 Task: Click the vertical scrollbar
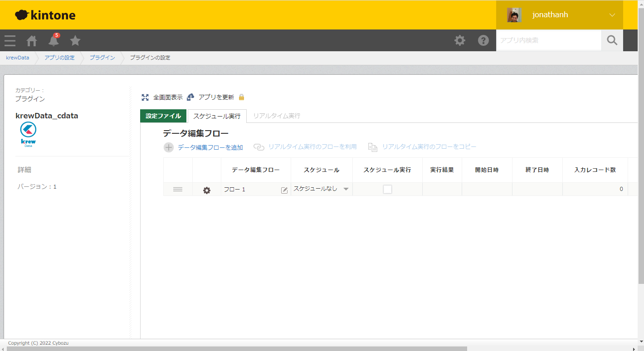641,145
